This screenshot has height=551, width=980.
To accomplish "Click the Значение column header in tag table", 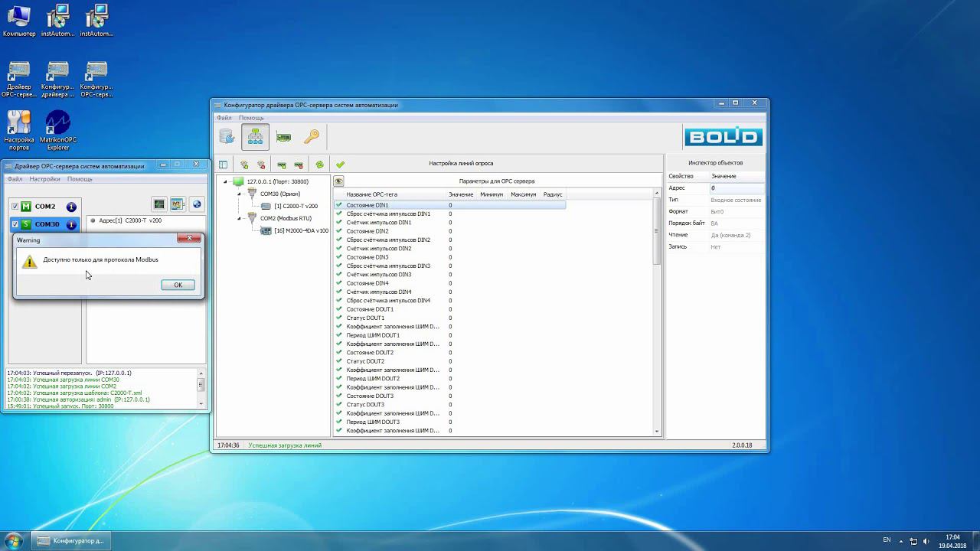I will (x=461, y=194).
